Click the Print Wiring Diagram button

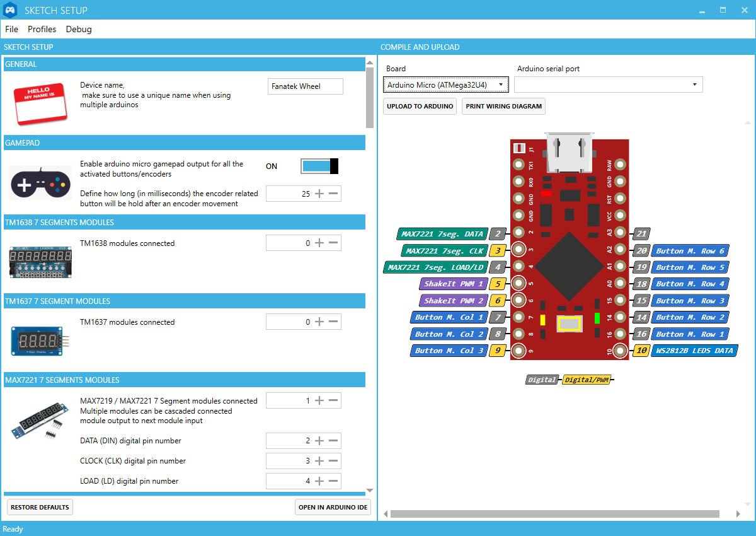click(x=503, y=106)
